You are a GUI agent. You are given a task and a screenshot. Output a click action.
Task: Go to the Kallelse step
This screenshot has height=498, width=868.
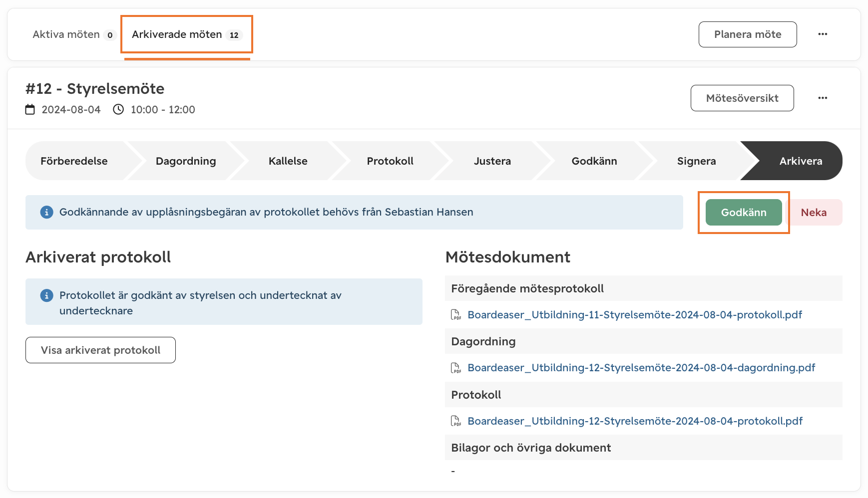[x=288, y=161]
